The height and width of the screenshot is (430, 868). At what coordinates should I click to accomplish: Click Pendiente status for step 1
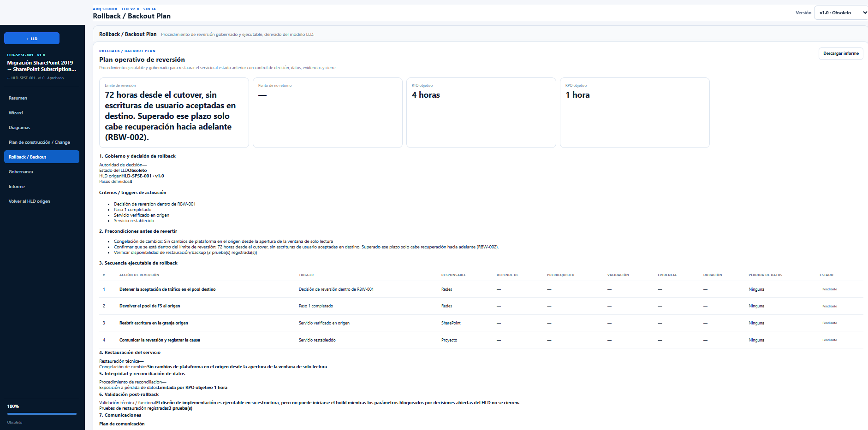click(829, 289)
